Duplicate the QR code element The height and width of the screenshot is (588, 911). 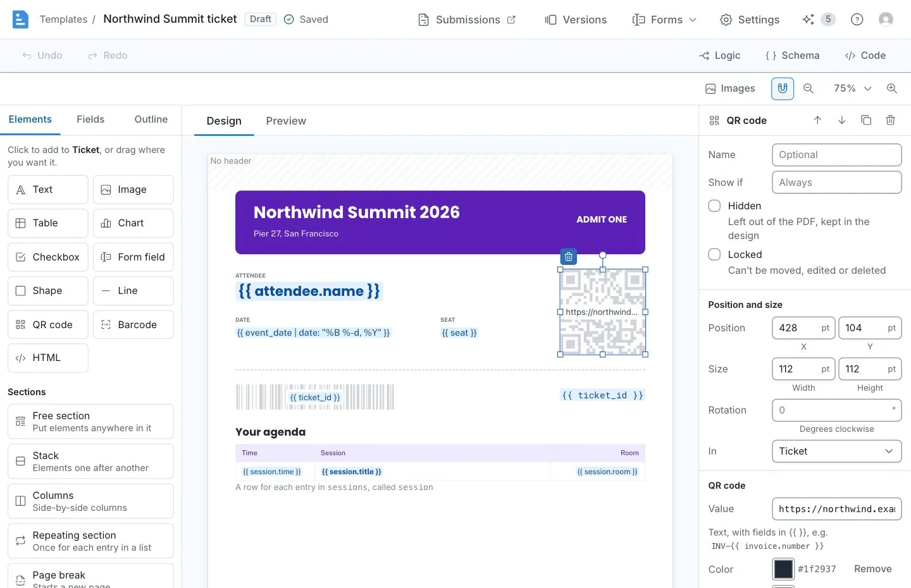tap(866, 120)
